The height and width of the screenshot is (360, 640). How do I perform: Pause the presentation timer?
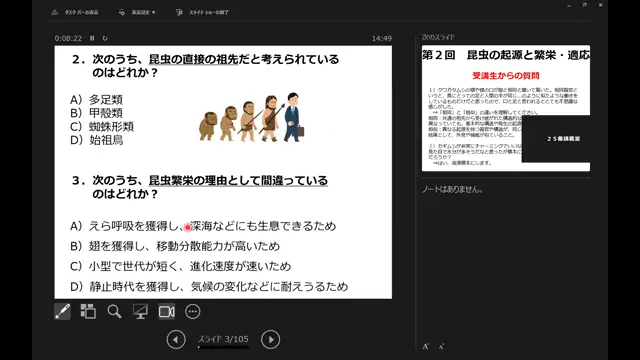coord(92,38)
